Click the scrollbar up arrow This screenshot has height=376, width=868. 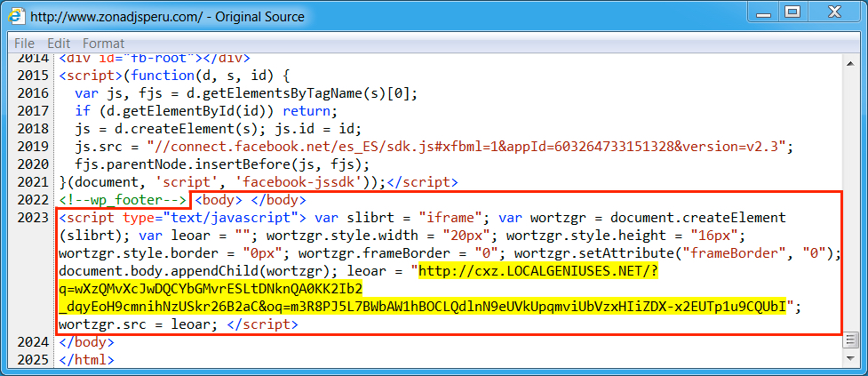(x=849, y=64)
